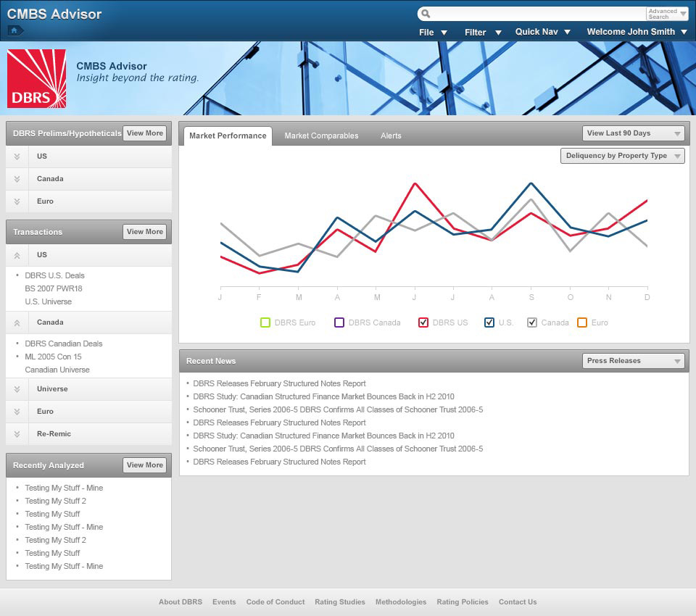The width and height of the screenshot is (696, 616).
Task: Open the Events footer link
Action: (x=224, y=602)
